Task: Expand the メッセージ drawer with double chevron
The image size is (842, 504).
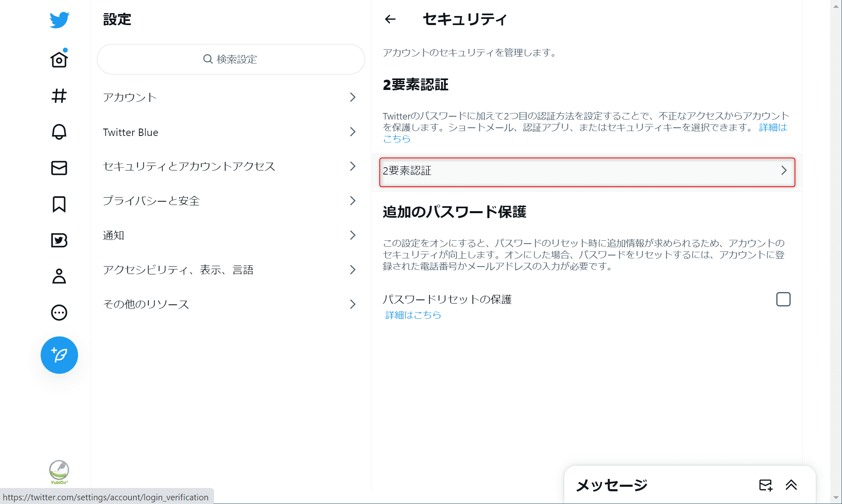Action: click(x=791, y=485)
